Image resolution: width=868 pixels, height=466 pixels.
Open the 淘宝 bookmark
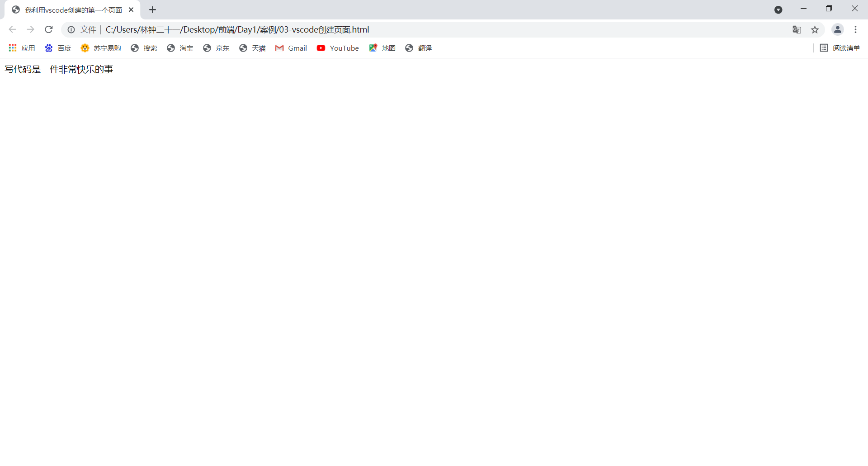point(180,48)
